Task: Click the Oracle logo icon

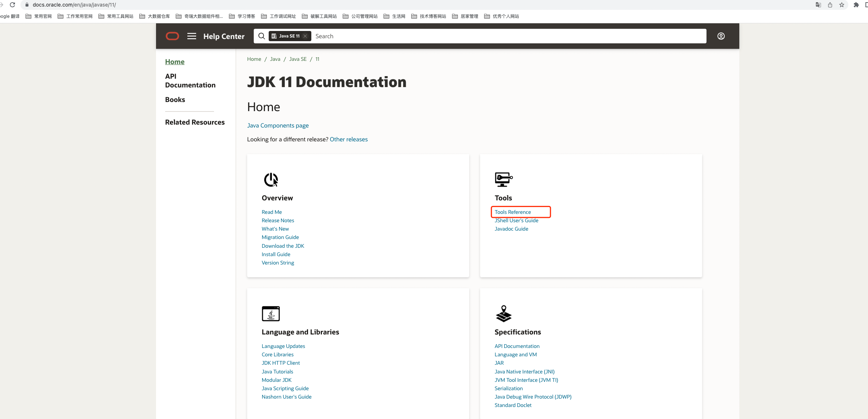Action: pos(172,36)
